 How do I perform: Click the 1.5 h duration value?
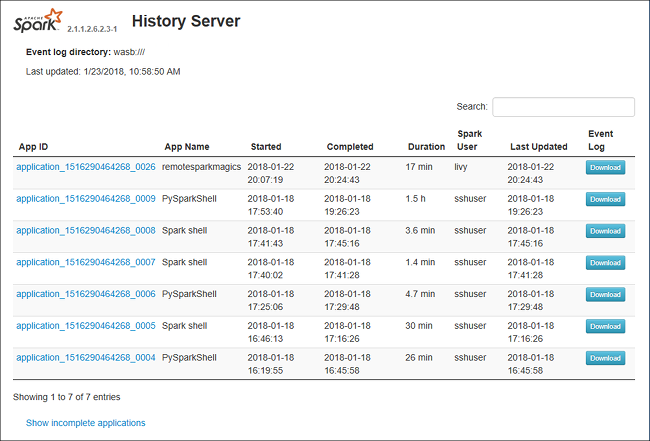(x=415, y=199)
